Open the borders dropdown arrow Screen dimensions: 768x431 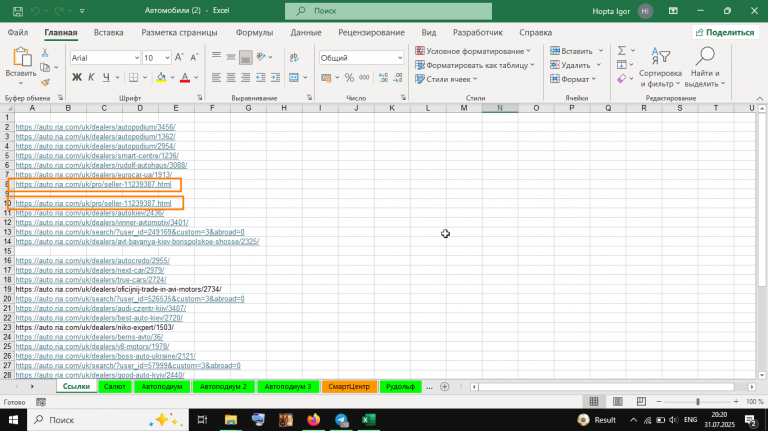[145, 77]
